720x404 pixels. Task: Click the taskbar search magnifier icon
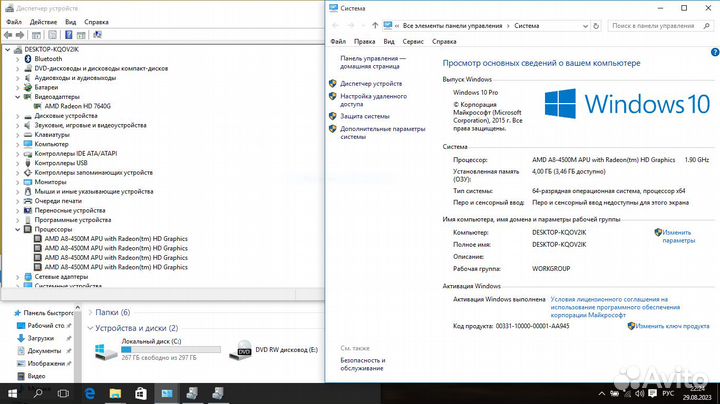click(x=38, y=393)
